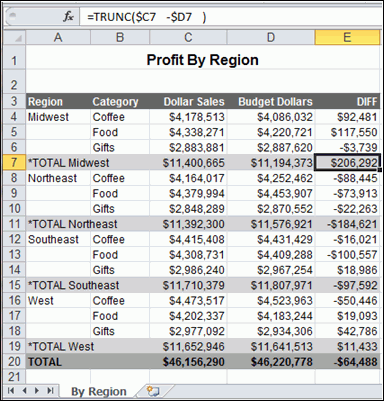Viewport: 384px width, 401px height.
Task: Select cell with -$184,621
Action: click(x=347, y=224)
